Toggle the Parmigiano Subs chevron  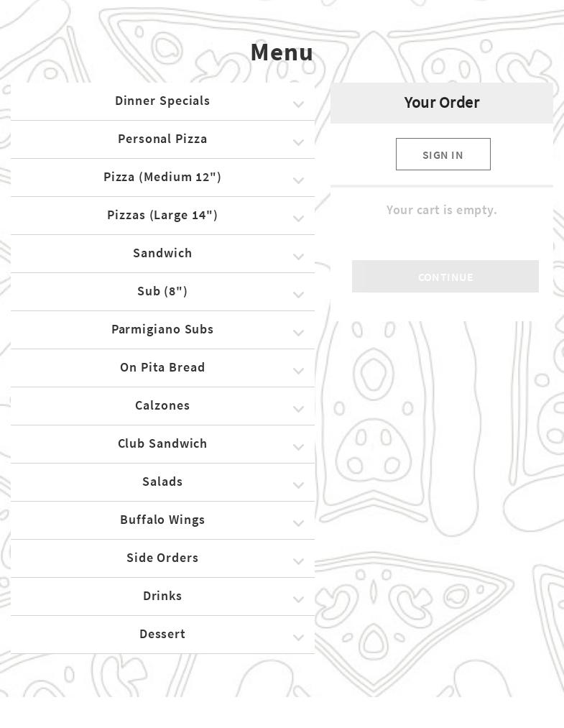[x=298, y=333]
